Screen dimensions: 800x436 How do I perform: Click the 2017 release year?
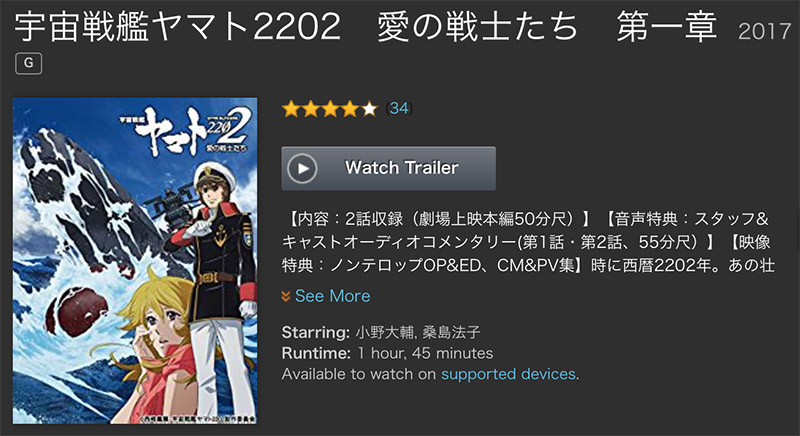764,32
